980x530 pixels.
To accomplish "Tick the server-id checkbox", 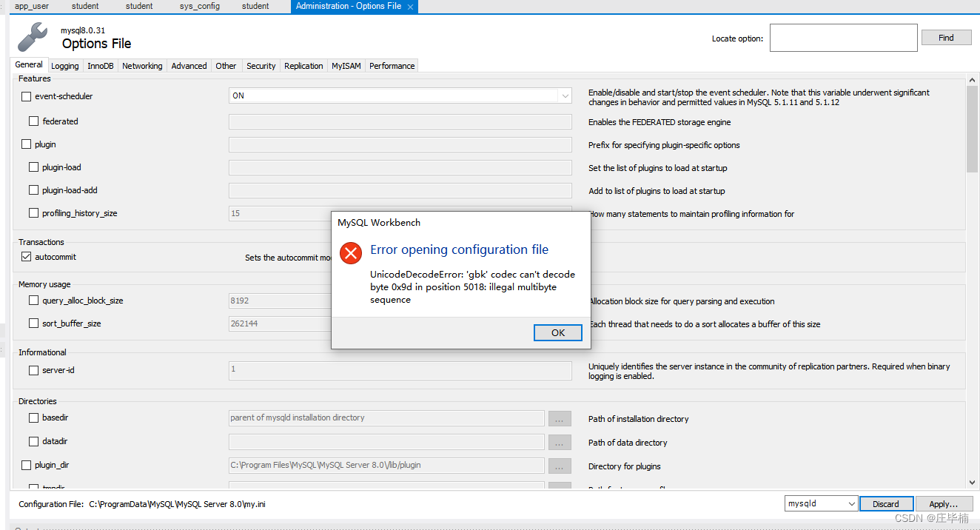I will (34, 370).
